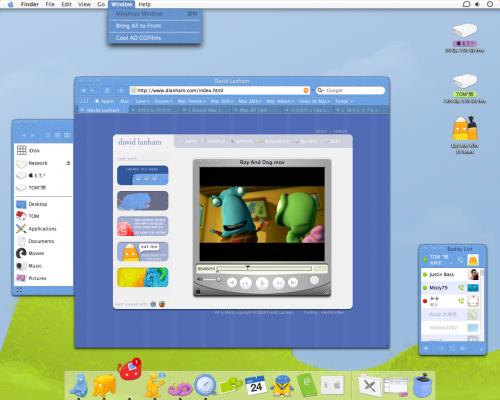Open the Apple menu
This screenshot has height=400, width=500.
10,4
